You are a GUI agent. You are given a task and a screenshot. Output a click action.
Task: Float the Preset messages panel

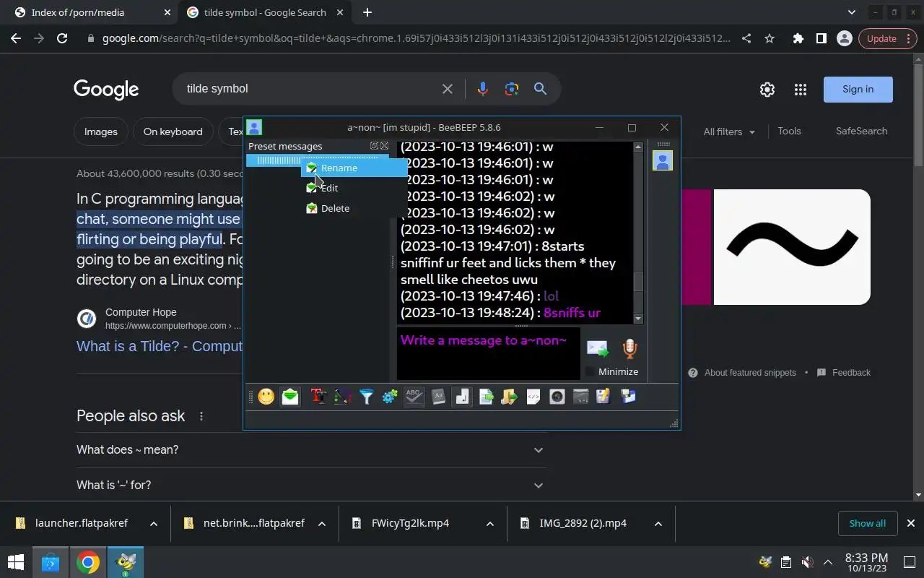(x=374, y=146)
